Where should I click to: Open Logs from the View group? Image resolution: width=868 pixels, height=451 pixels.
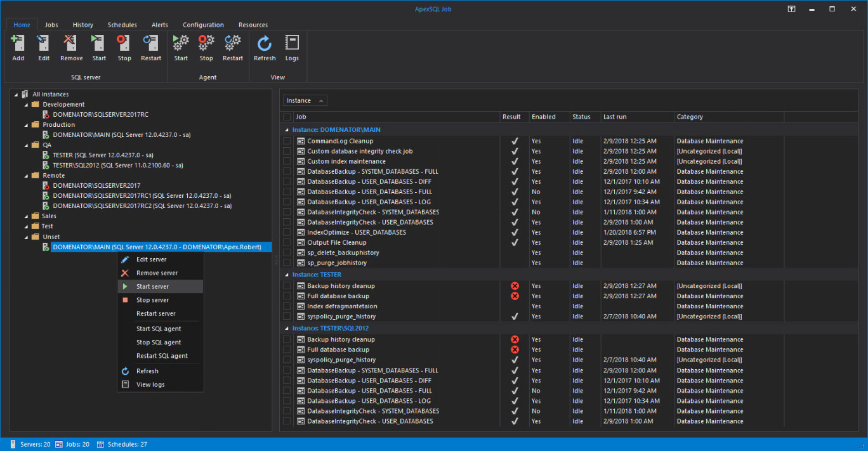[292, 48]
